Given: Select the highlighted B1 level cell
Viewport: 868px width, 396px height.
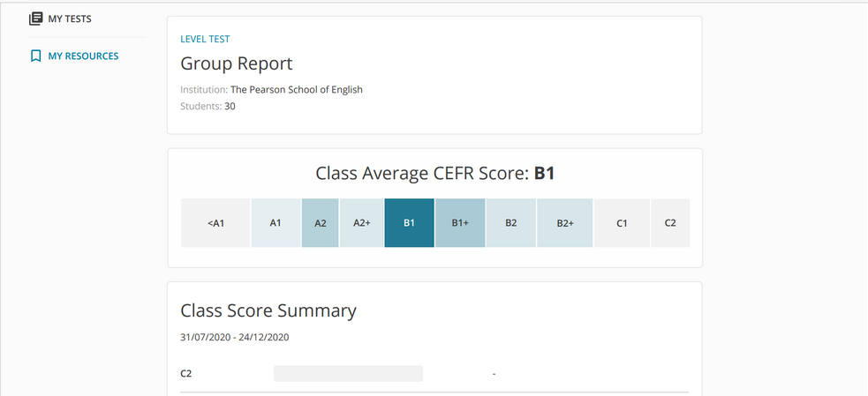Looking at the screenshot, I should pos(409,223).
